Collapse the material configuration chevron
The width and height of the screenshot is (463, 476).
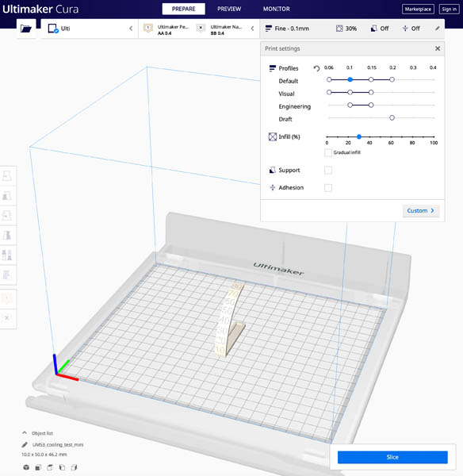252,29
